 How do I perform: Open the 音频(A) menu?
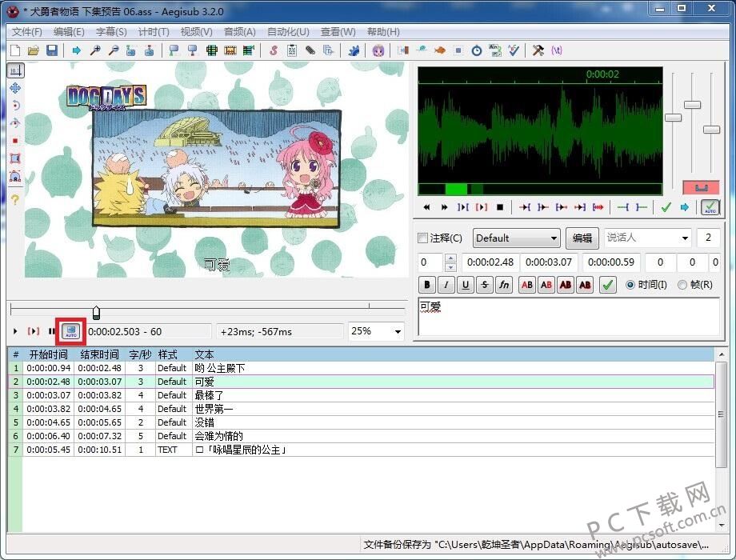tap(239, 31)
